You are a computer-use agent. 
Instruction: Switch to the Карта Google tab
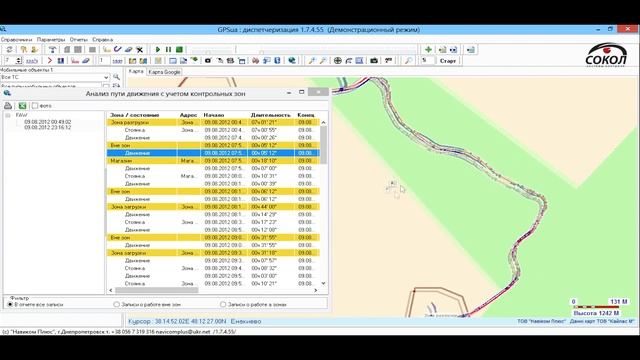164,72
